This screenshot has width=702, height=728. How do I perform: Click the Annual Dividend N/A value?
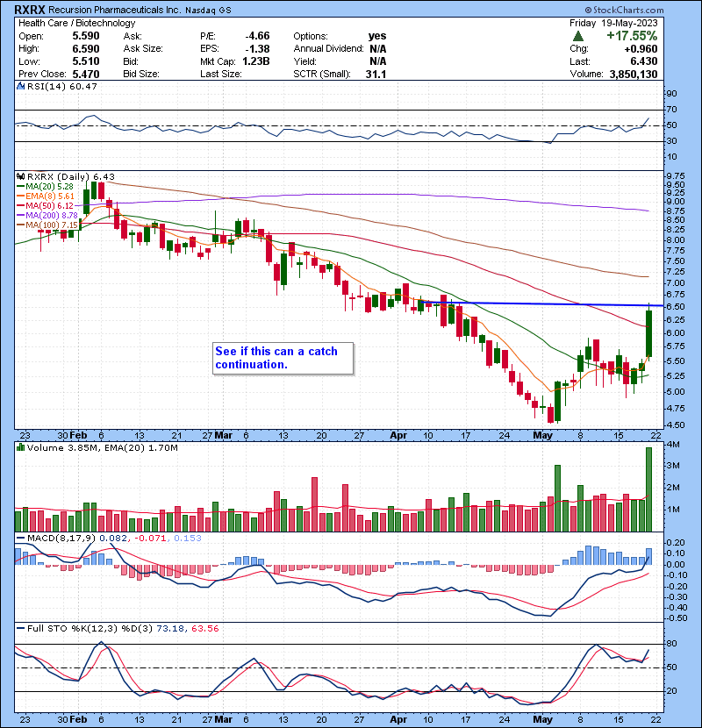[377, 49]
